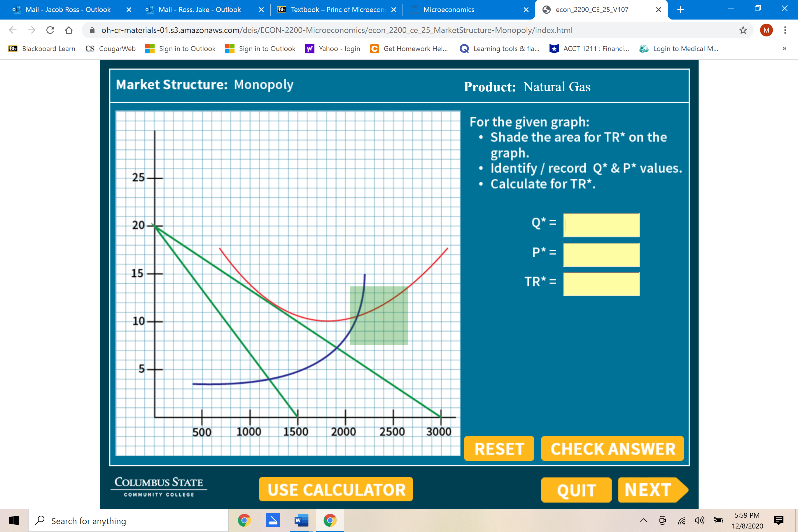Screen dimensions: 798x532
Task: Open the Chrome three-dot menu
Action: 785,30
